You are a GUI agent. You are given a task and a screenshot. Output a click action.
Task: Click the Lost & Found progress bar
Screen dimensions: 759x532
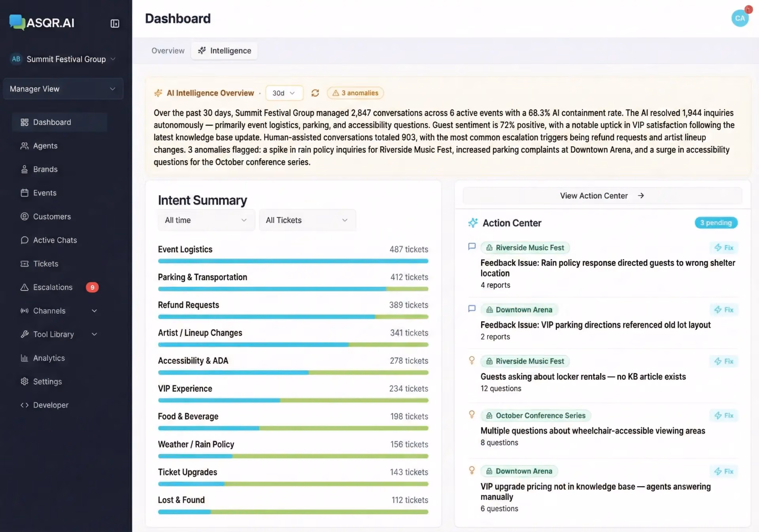tap(293, 512)
